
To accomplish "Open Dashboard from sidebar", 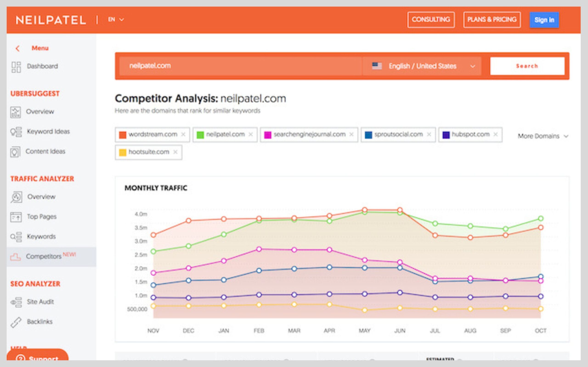I will pos(42,66).
